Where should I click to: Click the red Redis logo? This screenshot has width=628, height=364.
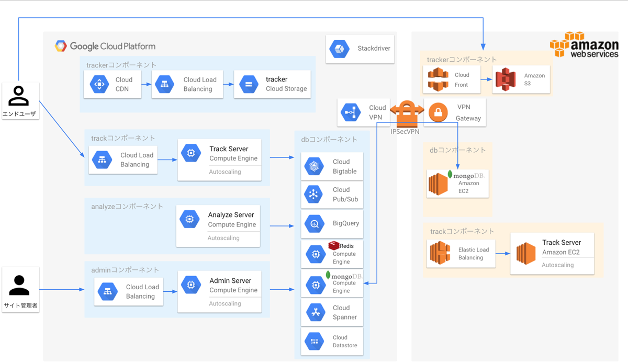click(334, 245)
